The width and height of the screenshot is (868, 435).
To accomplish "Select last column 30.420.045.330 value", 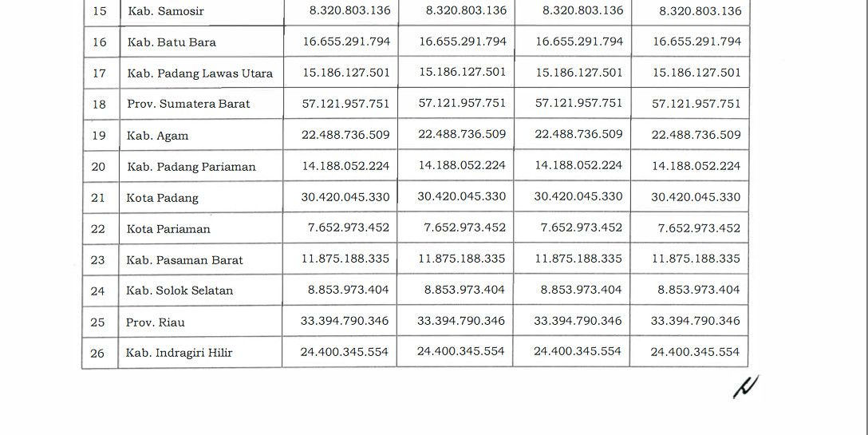I will [x=696, y=196].
